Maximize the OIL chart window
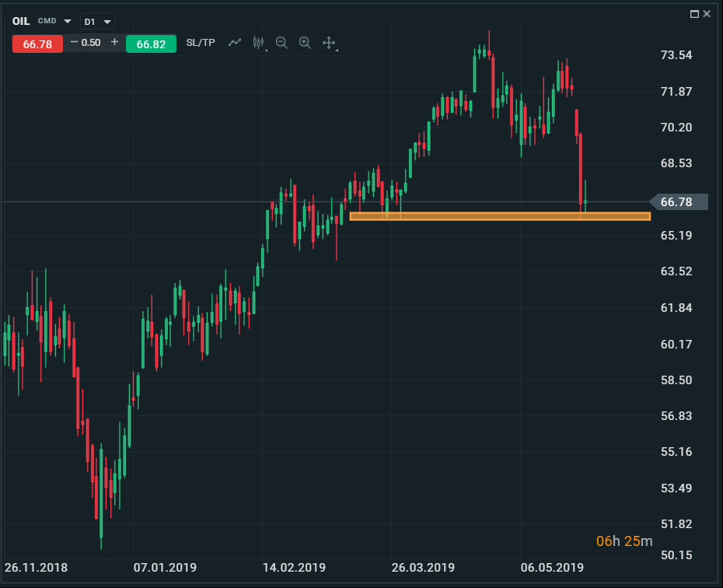 pos(694,14)
